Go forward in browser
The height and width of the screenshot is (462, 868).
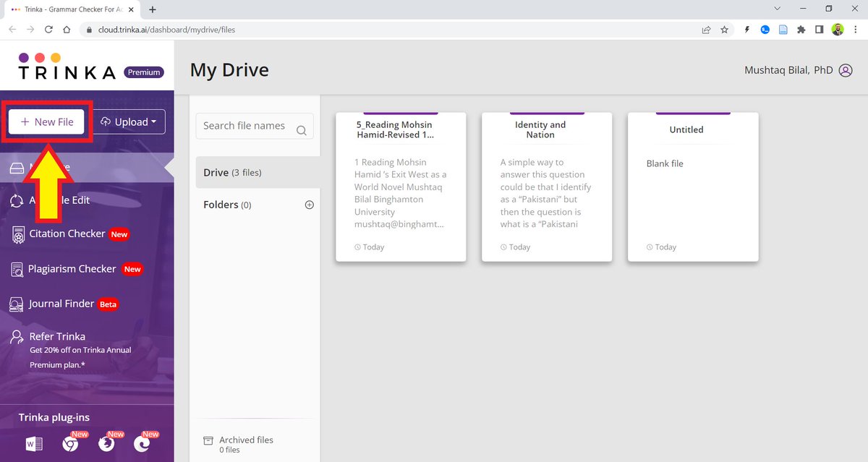coord(30,30)
